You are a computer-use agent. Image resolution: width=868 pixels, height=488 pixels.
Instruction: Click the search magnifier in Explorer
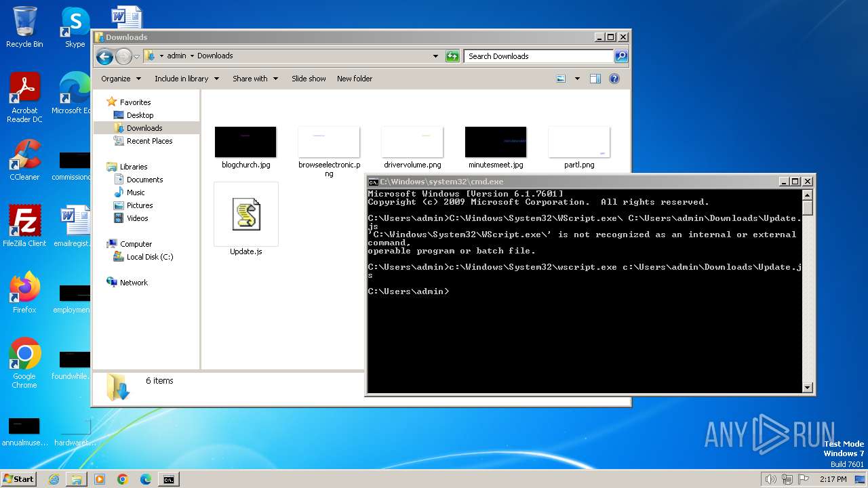point(620,56)
